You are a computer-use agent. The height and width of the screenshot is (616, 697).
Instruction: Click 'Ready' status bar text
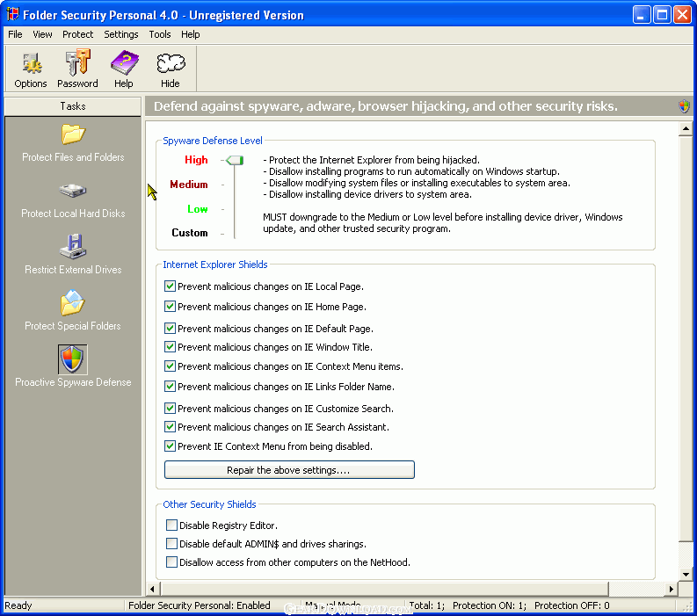coord(18,605)
